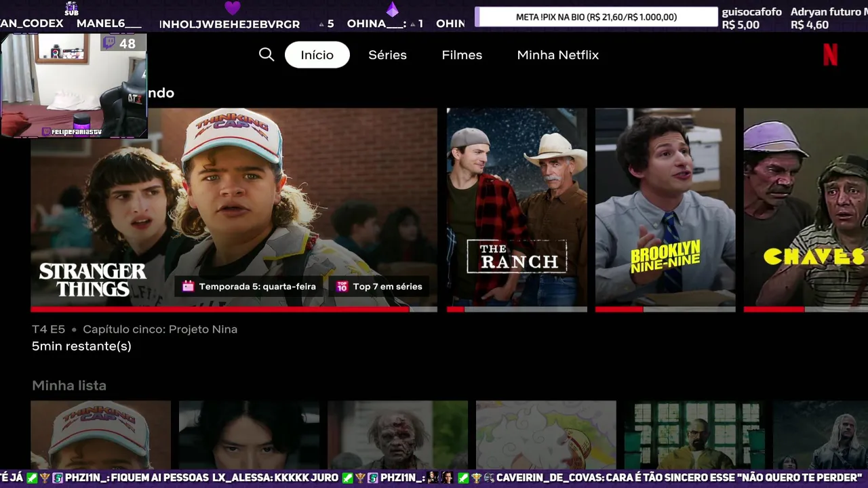Screen dimensions: 868x488
Task: Click the MANEL6___ name in top ticker
Action: pyautogui.click(x=109, y=23)
